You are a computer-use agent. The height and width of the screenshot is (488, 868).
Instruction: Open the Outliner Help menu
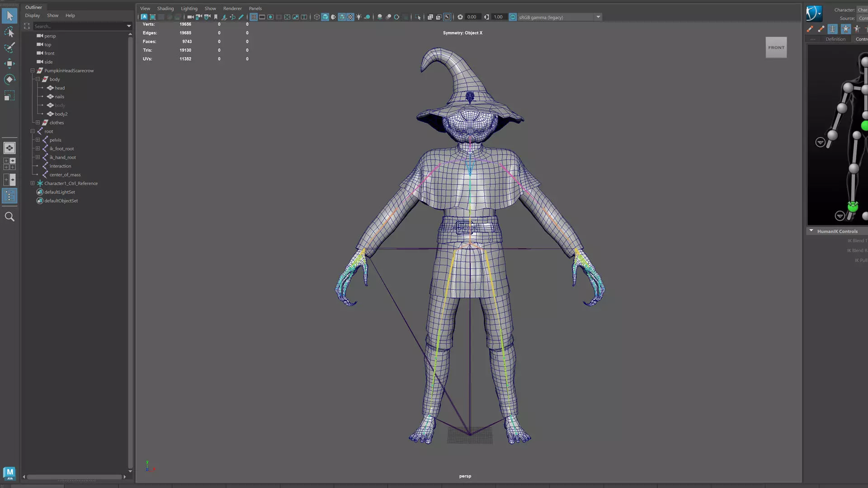click(70, 15)
